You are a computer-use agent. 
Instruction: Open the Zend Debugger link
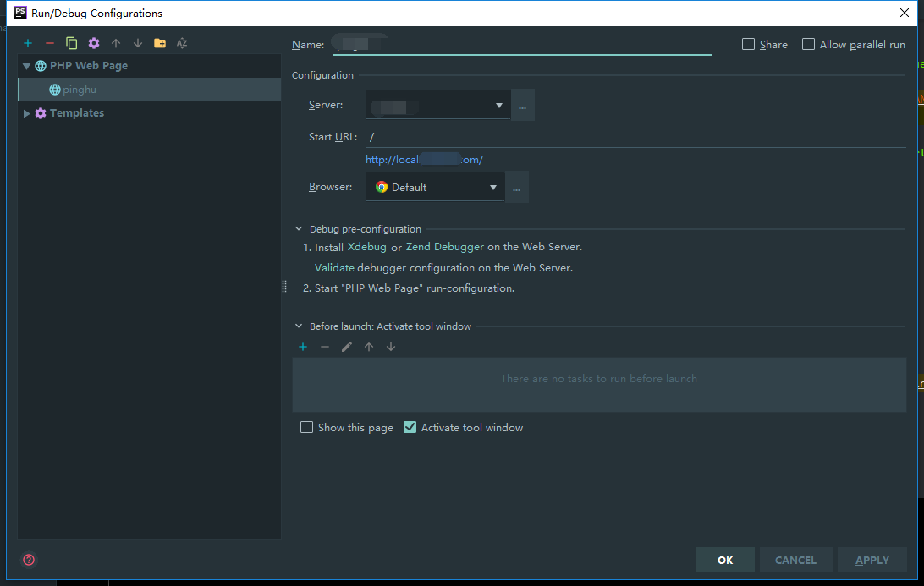tap(444, 247)
